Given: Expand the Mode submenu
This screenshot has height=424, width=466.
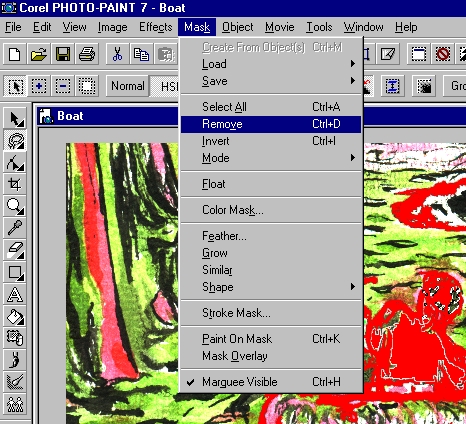Looking at the screenshot, I should [271, 158].
